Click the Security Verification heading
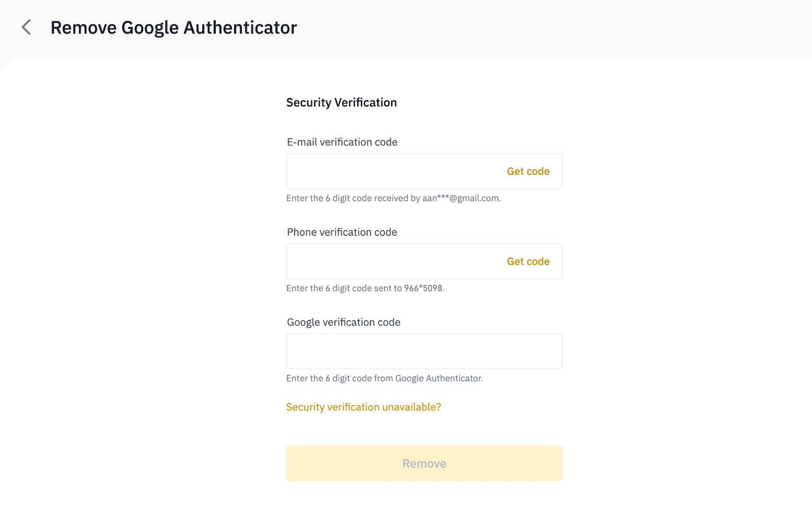Viewport: 812px width, 506px height. click(x=341, y=102)
